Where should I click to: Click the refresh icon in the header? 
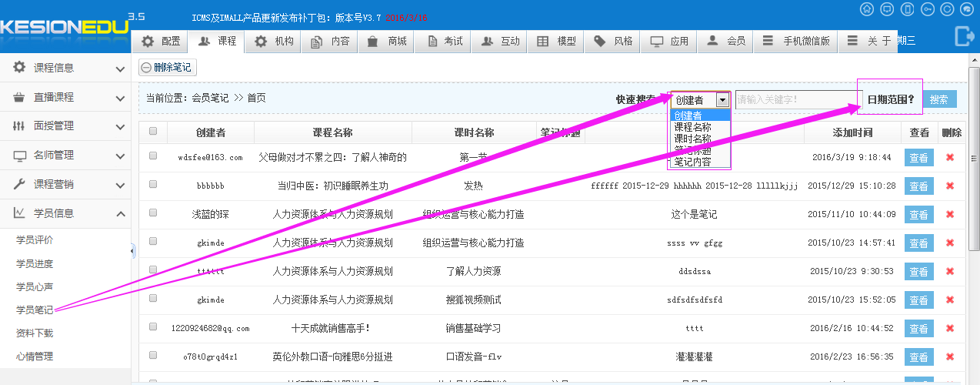(947, 9)
